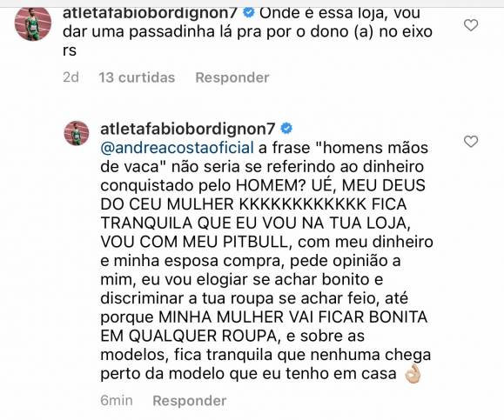
Task: Click Responder under the 2d comment
Action: (232, 77)
